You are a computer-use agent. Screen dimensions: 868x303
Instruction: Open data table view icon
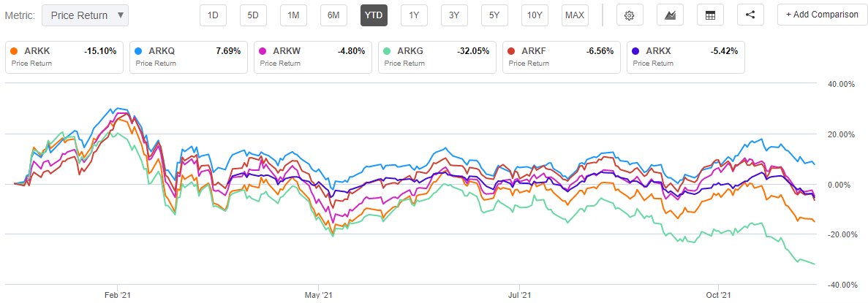[x=710, y=15]
